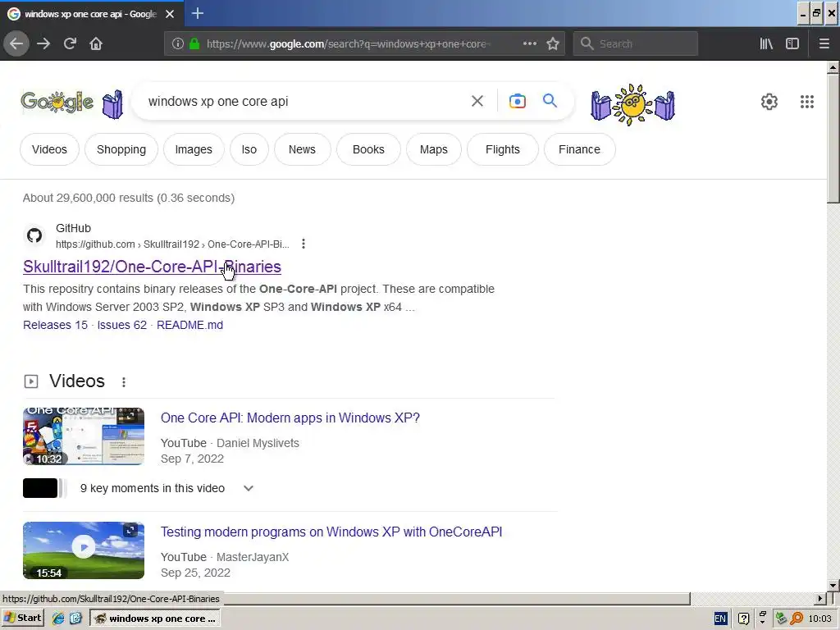Viewport: 840px width, 630px height.
Task: Select the Iso filter chip
Action: point(249,149)
